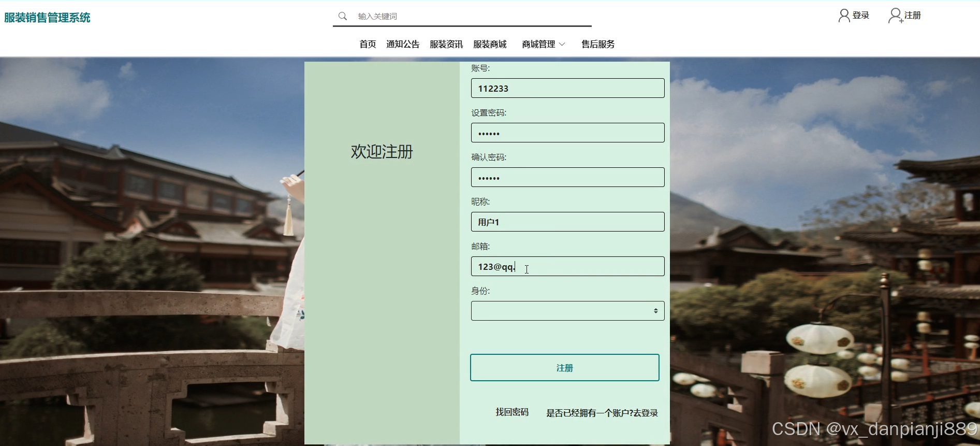
Task: Open 服装资讯 menu item
Action: pos(446,44)
